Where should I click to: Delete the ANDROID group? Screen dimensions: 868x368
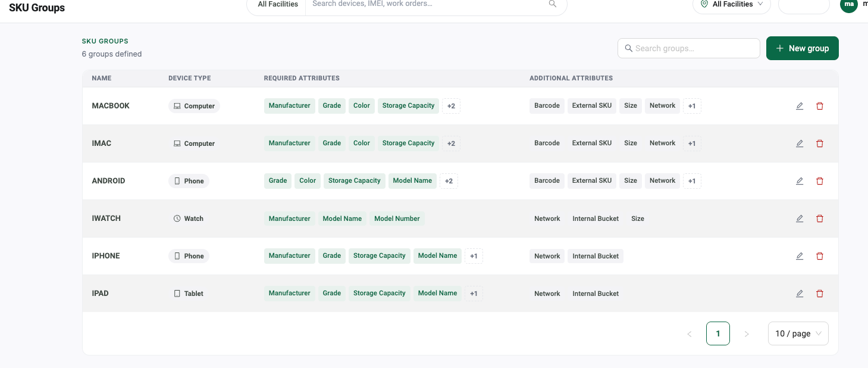pyautogui.click(x=820, y=181)
